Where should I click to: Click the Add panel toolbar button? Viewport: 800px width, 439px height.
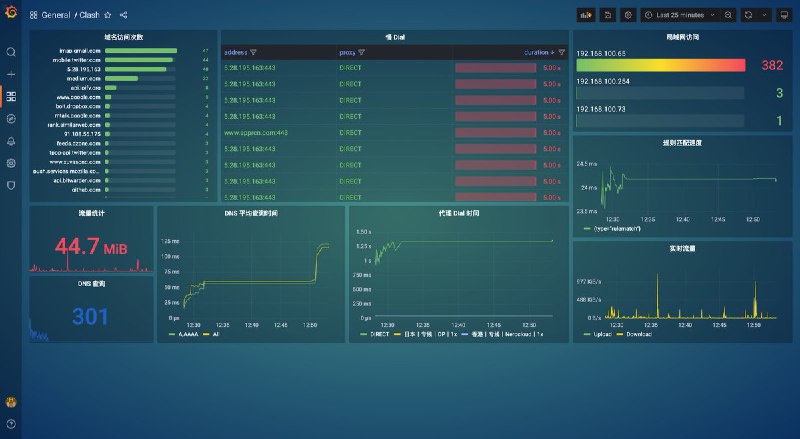coord(586,15)
